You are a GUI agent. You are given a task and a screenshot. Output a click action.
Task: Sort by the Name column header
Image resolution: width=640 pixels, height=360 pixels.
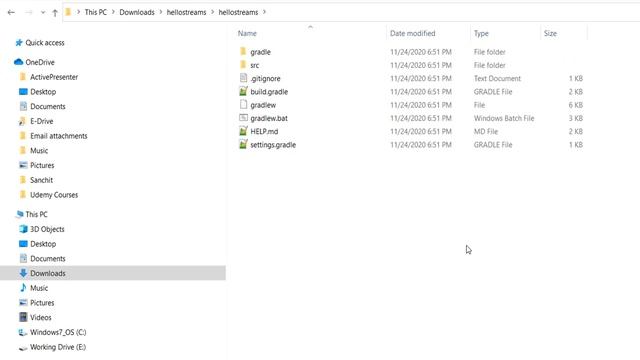click(x=247, y=33)
